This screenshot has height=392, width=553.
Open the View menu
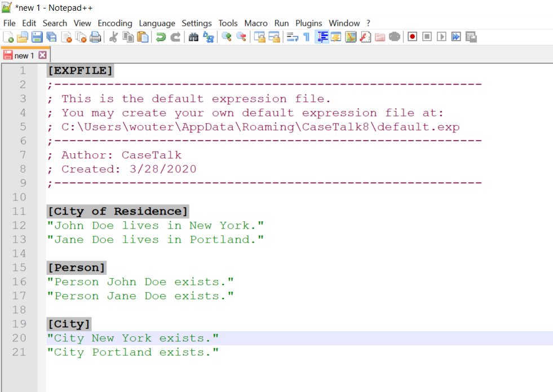82,23
